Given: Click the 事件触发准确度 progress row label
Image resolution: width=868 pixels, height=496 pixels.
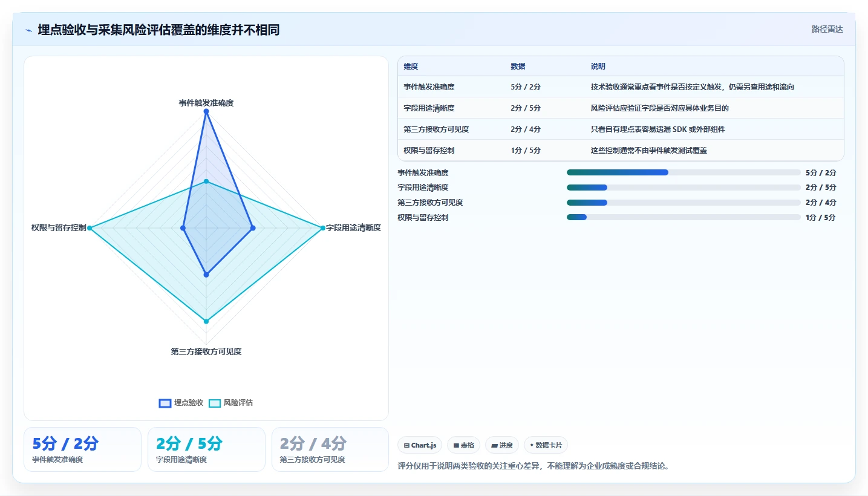Looking at the screenshot, I should pyautogui.click(x=423, y=173).
